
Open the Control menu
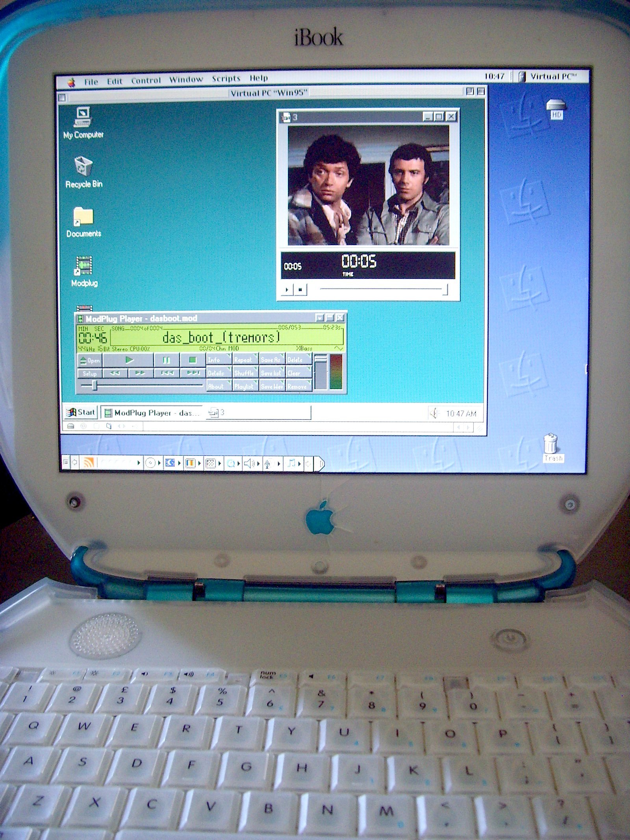click(x=146, y=80)
